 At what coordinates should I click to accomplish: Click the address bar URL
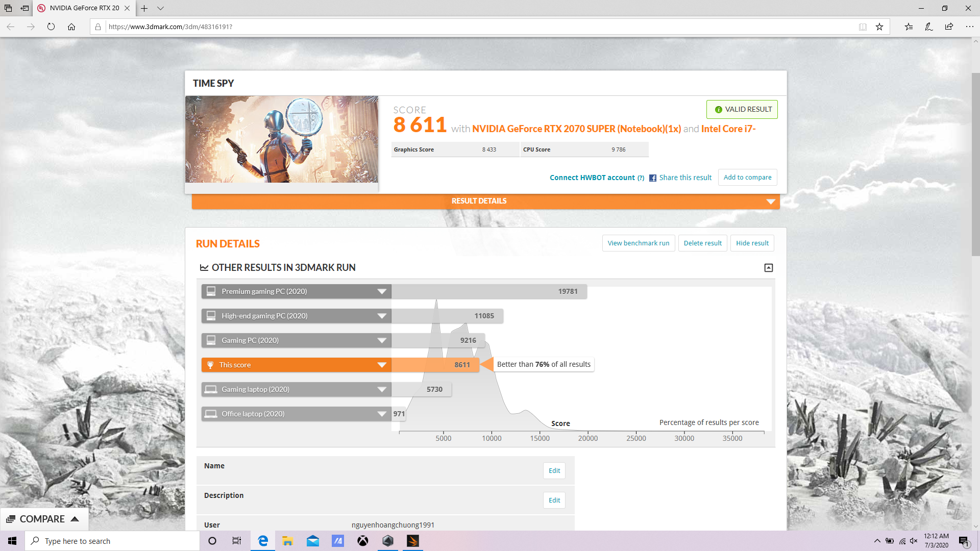click(x=170, y=27)
